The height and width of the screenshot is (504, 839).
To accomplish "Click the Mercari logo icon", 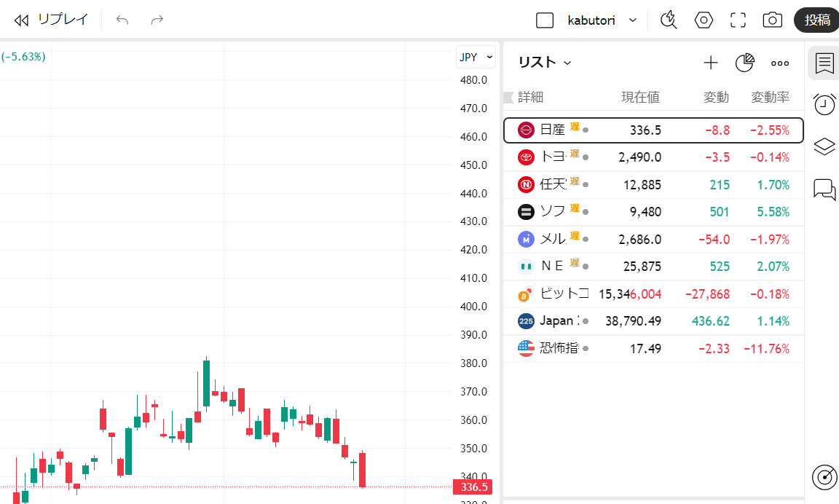I will click(x=526, y=239).
